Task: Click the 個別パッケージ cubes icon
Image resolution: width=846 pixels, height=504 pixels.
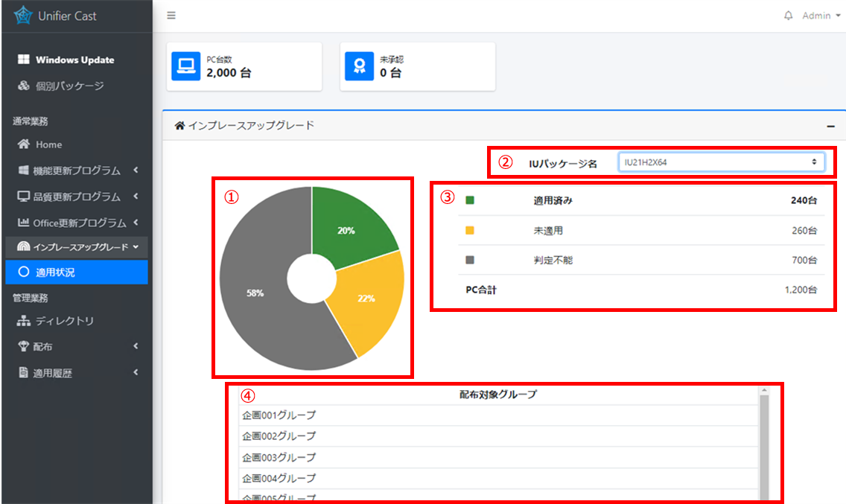Action: tap(24, 86)
